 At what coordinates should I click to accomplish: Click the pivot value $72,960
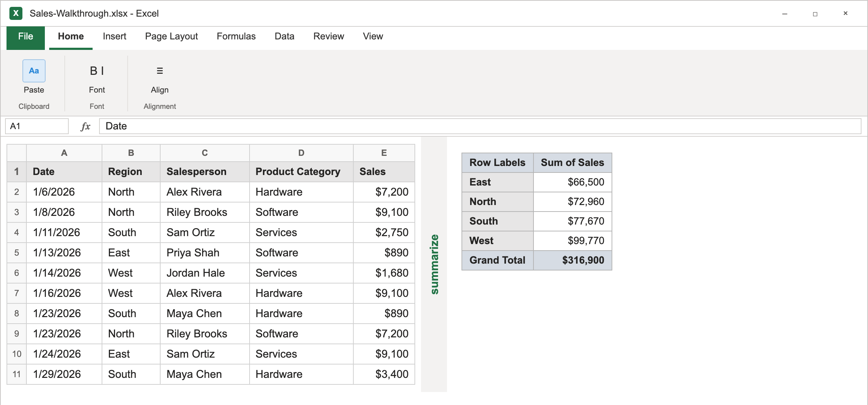(x=573, y=202)
